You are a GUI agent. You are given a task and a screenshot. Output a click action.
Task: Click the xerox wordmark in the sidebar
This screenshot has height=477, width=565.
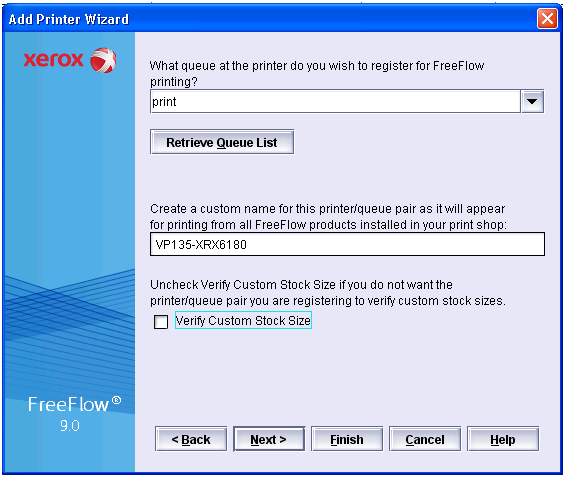pyautogui.click(x=53, y=59)
